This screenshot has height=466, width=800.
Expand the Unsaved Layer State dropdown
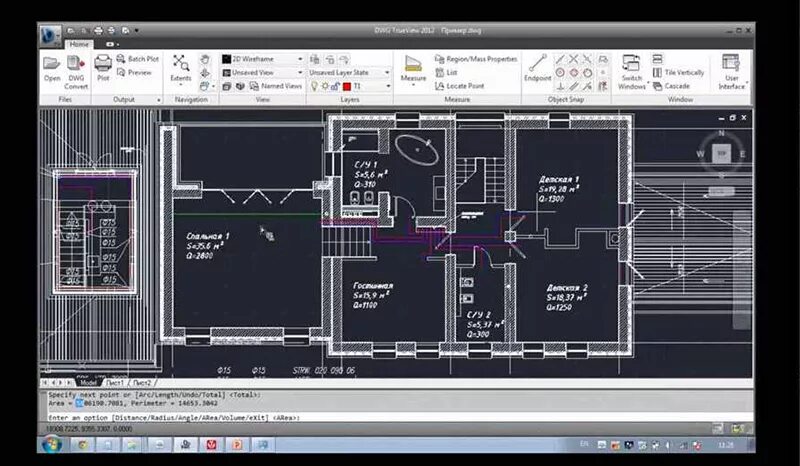[387, 72]
